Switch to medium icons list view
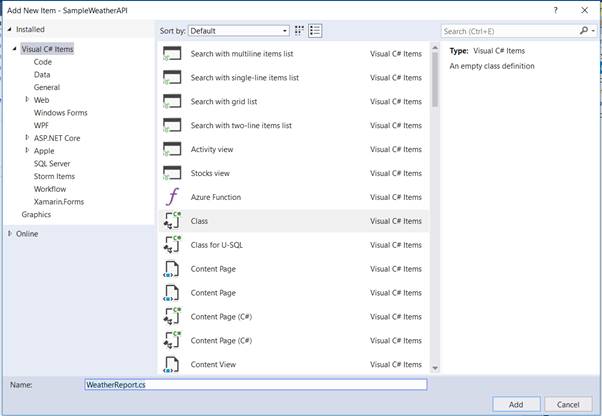The height and width of the screenshot is (416, 602). pyautogui.click(x=315, y=31)
